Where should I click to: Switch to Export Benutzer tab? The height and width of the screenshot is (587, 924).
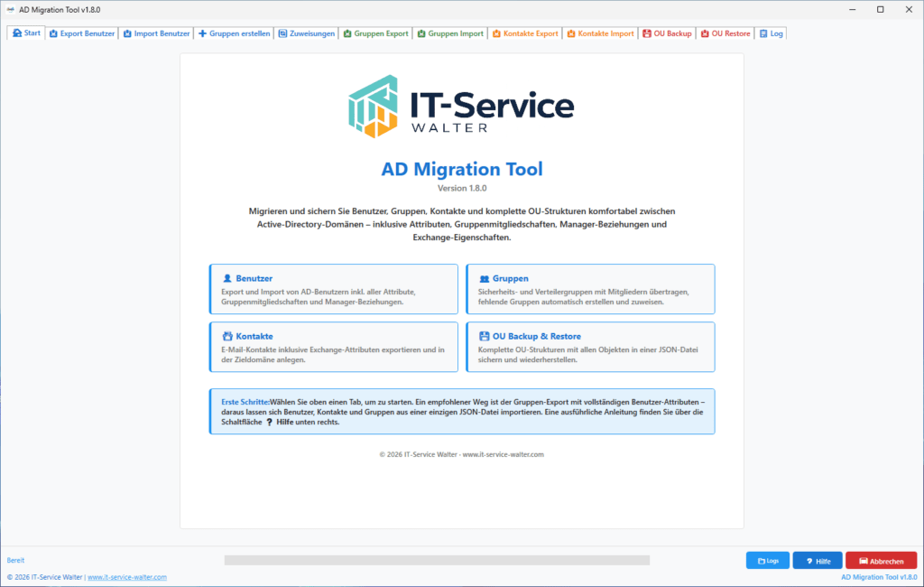point(82,33)
